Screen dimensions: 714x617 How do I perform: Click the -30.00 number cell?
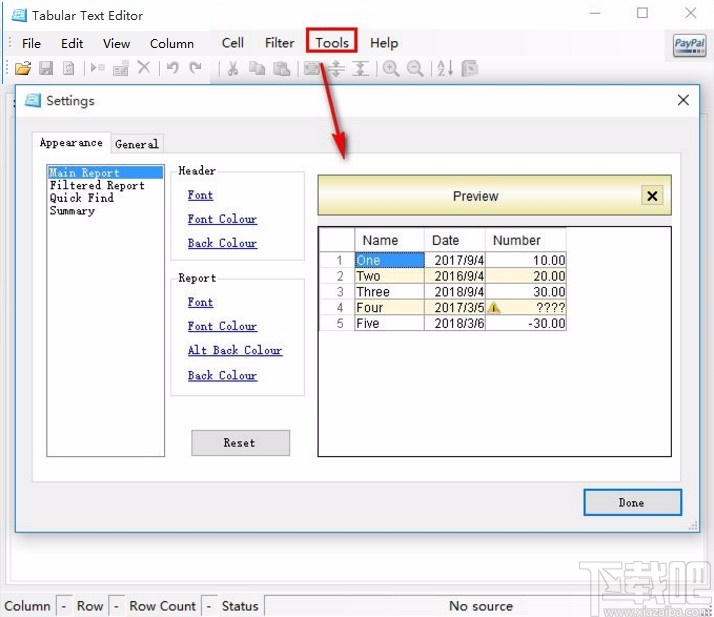click(526, 323)
